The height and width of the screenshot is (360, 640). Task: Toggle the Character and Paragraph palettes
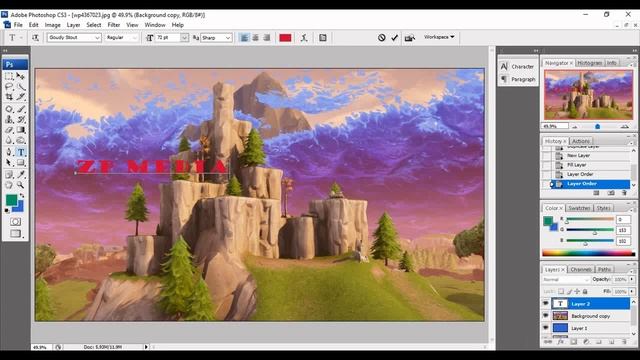point(323,38)
